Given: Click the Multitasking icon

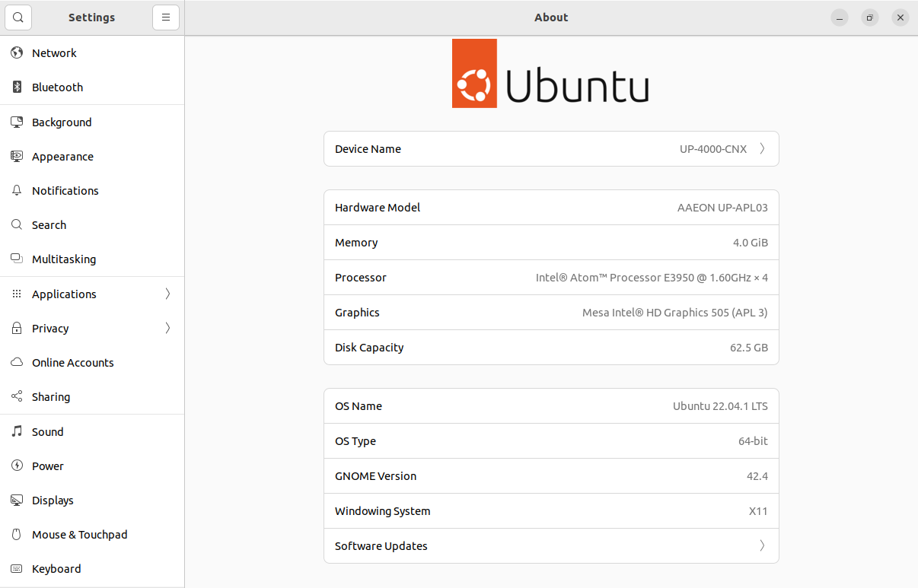Looking at the screenshot, I should click(x=17, y=259).
